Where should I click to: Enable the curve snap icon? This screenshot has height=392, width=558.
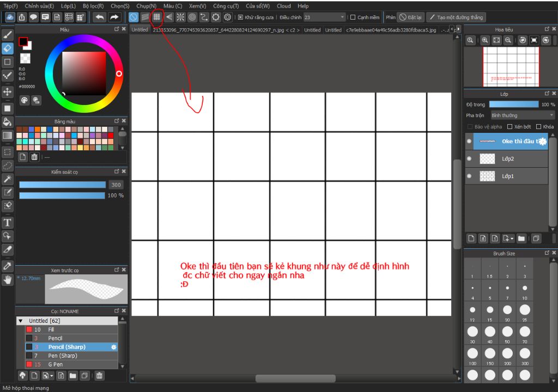tap(204, 17)
